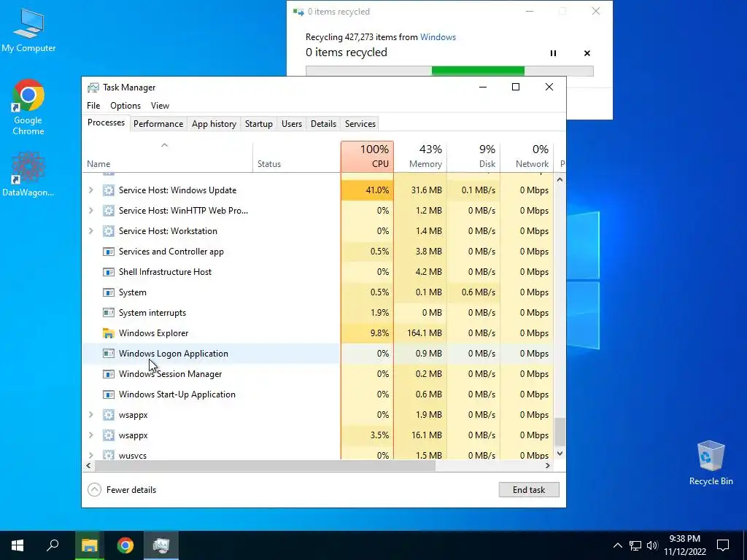Click the Services and Controller app icon
Image resolution: width=747 pixels, height=560 pixels.
coord(109,252)
